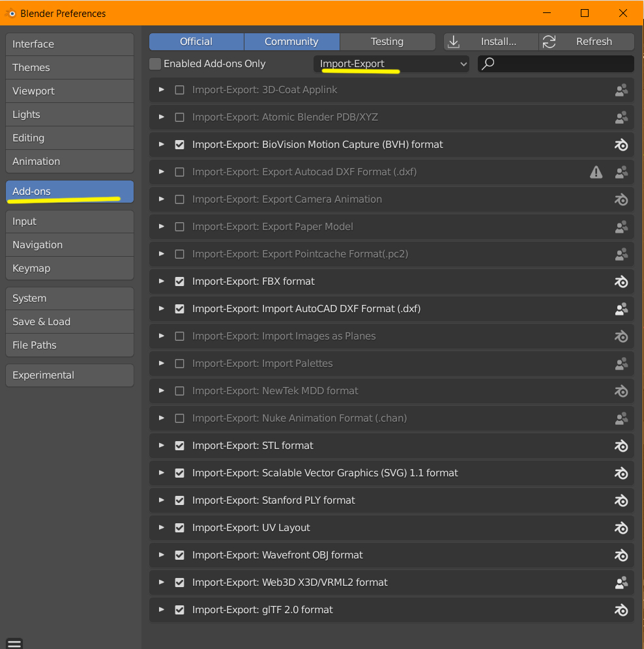This screenshot has height=649, width=644.
Task: Click the refresh arrows icon
Action: [x=549, y=42]
